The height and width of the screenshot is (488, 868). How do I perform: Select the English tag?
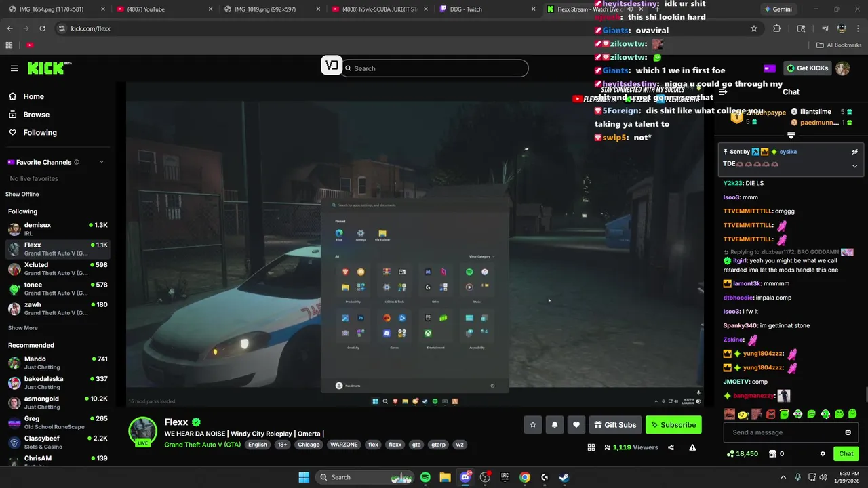point(257,445)
